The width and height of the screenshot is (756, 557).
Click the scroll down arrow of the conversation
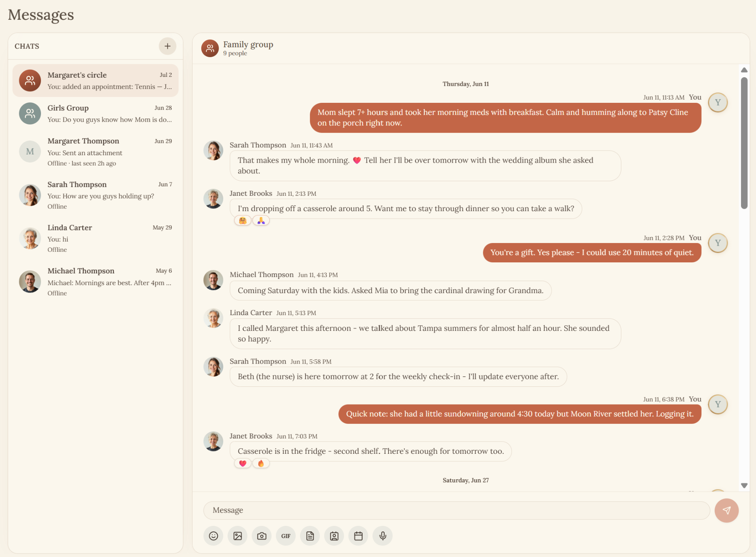744,486
